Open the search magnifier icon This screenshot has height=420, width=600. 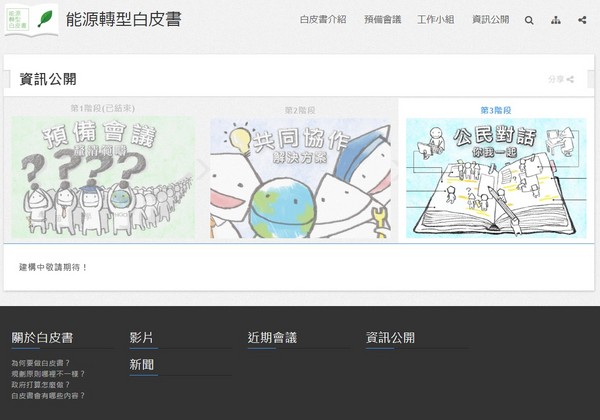[529, 20]
